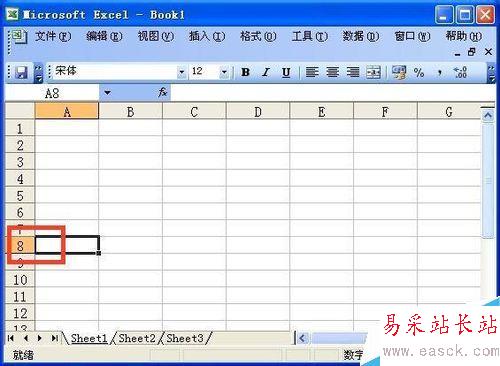Switch to Sheet2 tab

[137, 338]
